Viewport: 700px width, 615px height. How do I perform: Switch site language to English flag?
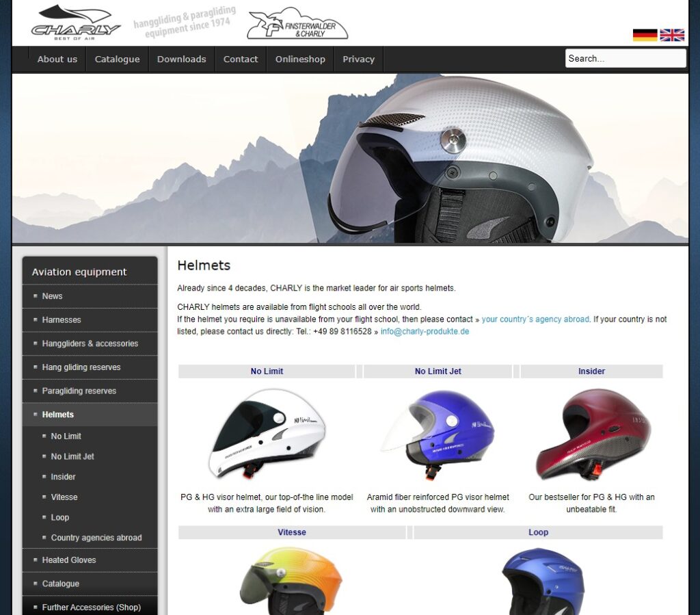[x=672, y=35]
